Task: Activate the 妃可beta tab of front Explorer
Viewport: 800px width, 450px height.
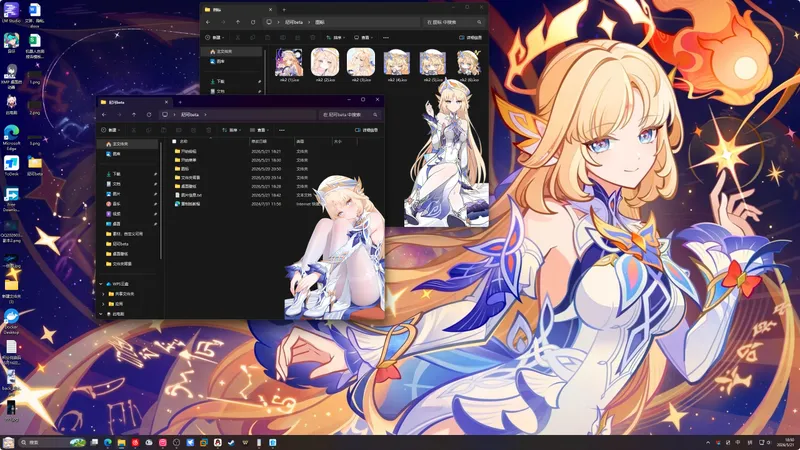Action: tap(134, 102)
